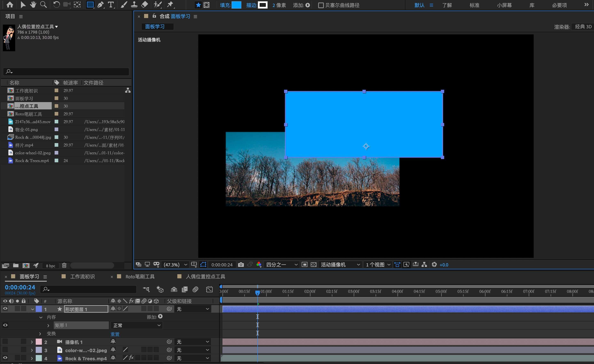Take snapshot with camera icon
Screen dimensions: 594x364
241,265
